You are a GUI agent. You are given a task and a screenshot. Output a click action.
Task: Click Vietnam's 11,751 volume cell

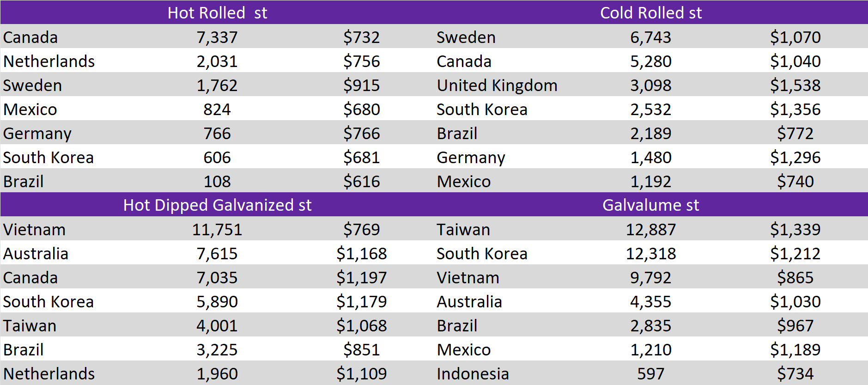217,229
